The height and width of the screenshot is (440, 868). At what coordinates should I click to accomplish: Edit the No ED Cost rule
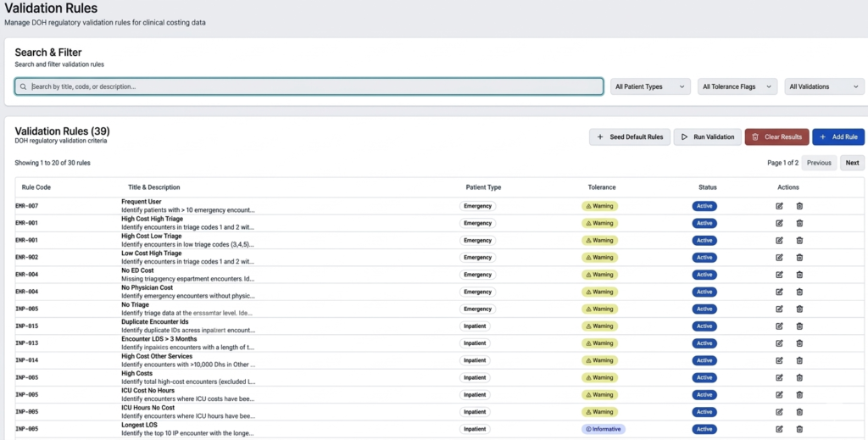click(x=780, y=275)
